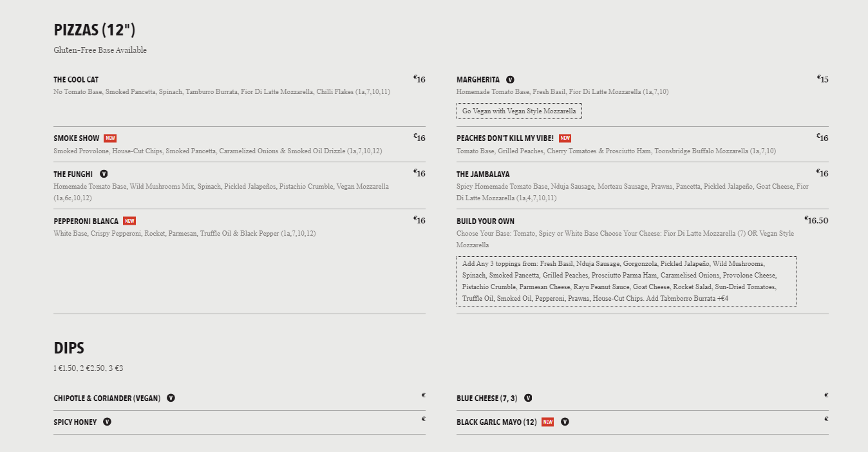This screenshot has width=868, height=452.
Task: Click the Smoke Show pizza name
Action: pyautogui.click(x=77, y=138)
